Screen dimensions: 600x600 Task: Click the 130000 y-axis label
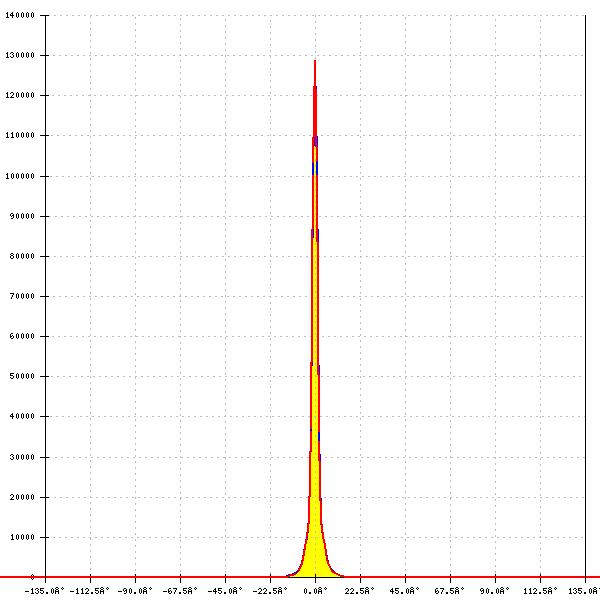tap(20, 55)
